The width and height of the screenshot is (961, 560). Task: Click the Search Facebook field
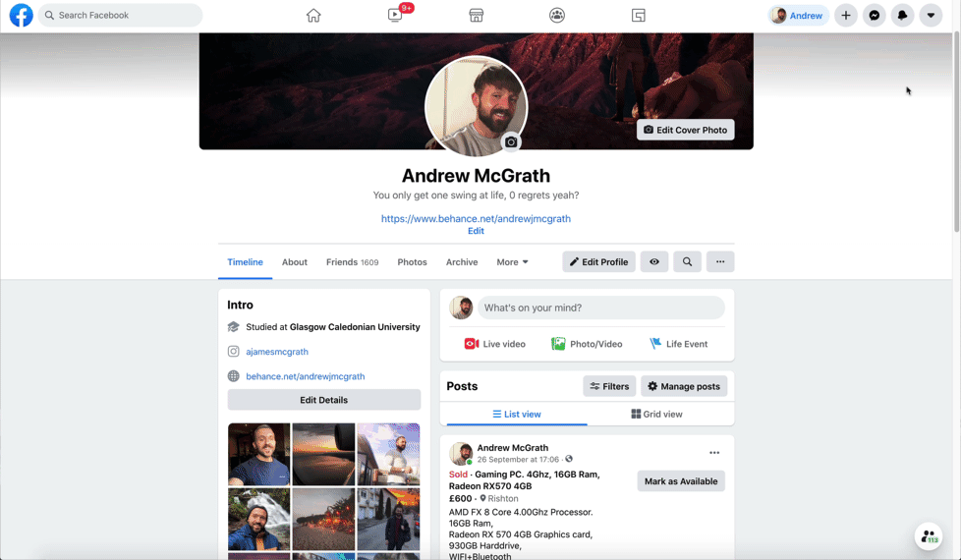click(123, 16)
